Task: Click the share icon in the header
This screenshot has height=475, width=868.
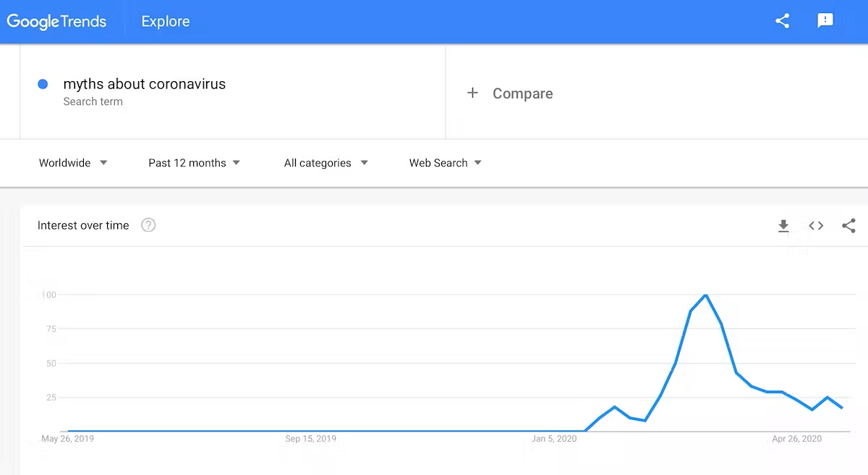Action: pyautogui.click(x=782, y=21)
